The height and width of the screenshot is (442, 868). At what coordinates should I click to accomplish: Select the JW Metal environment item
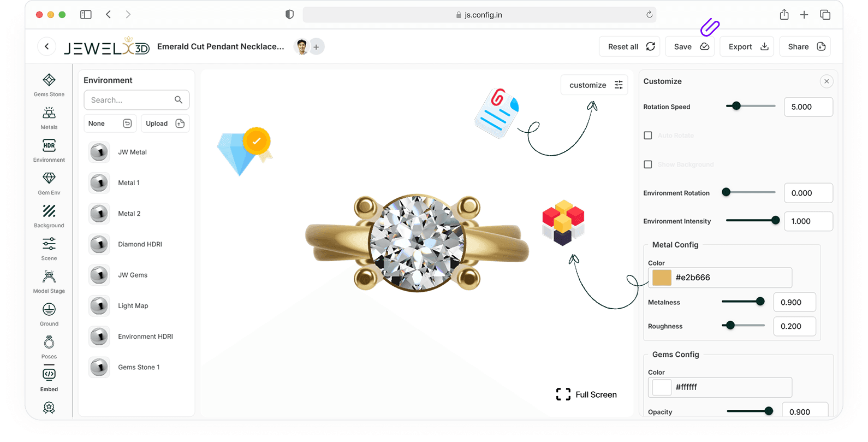click(132, 152)
